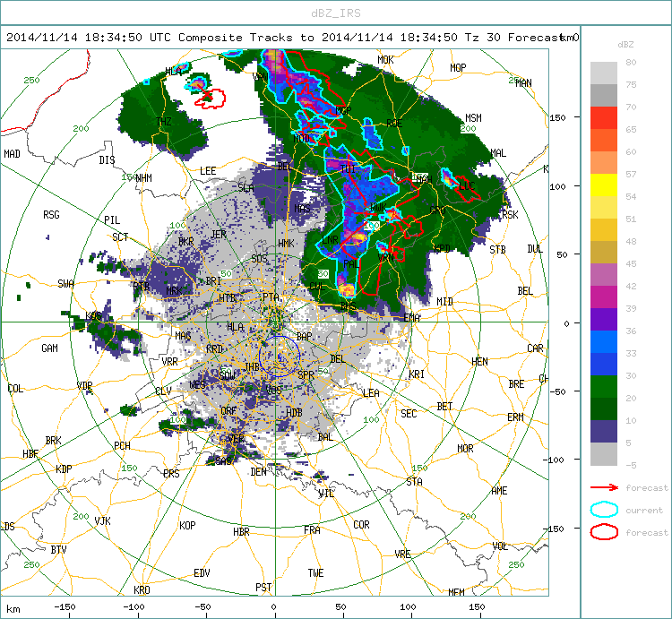Click the KOS station label
This screenshot has width=672, height=619.
pos(93,316)
